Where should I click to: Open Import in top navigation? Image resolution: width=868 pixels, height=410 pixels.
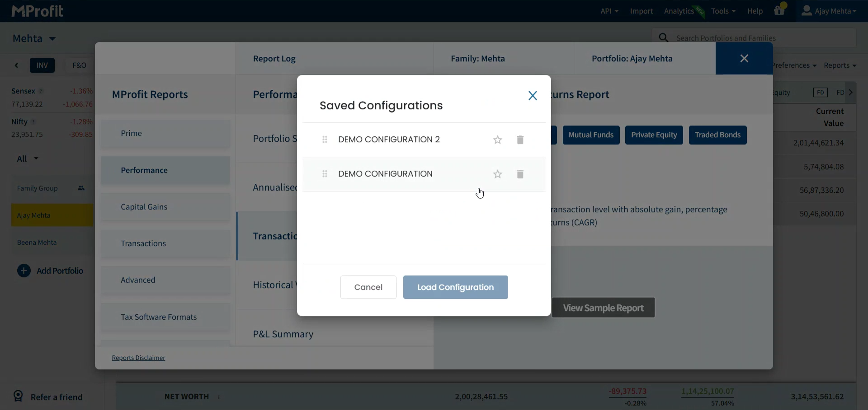[x=641, y=11]
